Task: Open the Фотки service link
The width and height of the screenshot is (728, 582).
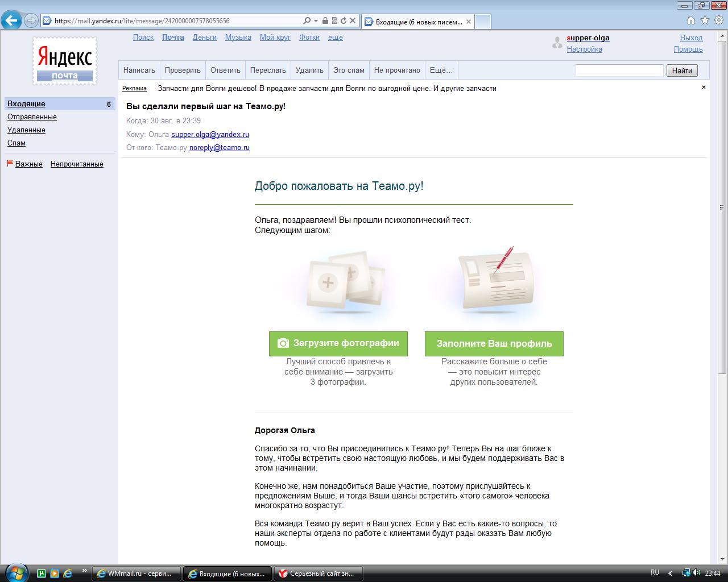Action: [x=309, y=38]
